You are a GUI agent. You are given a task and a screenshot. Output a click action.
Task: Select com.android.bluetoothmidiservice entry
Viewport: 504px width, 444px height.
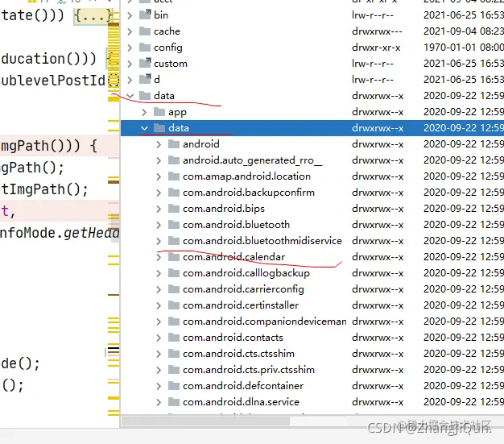(262, 241)
